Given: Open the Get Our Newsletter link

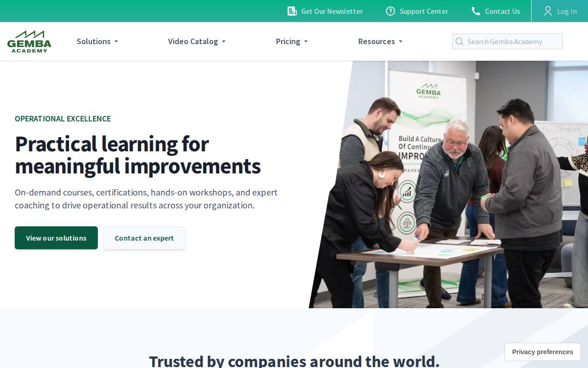Looking at the screenshot, I should 325,11.
